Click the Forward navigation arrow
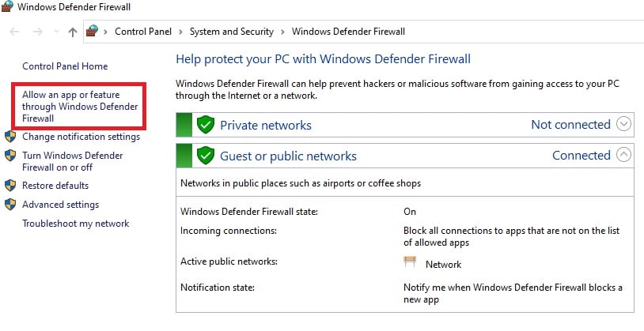 tap(37, 32)
